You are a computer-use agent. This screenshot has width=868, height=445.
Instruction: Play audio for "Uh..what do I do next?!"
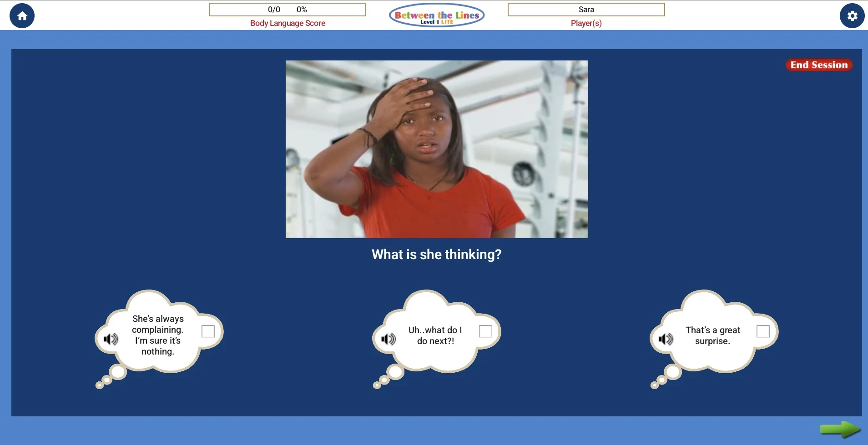click(x=389, y=339)
